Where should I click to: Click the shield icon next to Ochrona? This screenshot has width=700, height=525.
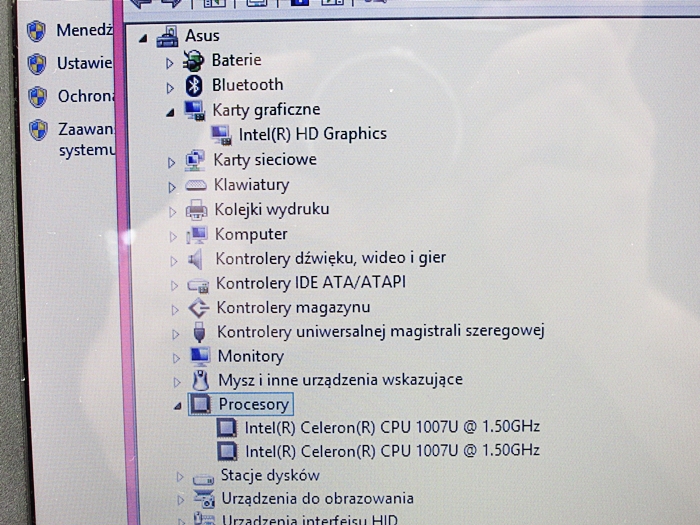(x=38, y=97)
